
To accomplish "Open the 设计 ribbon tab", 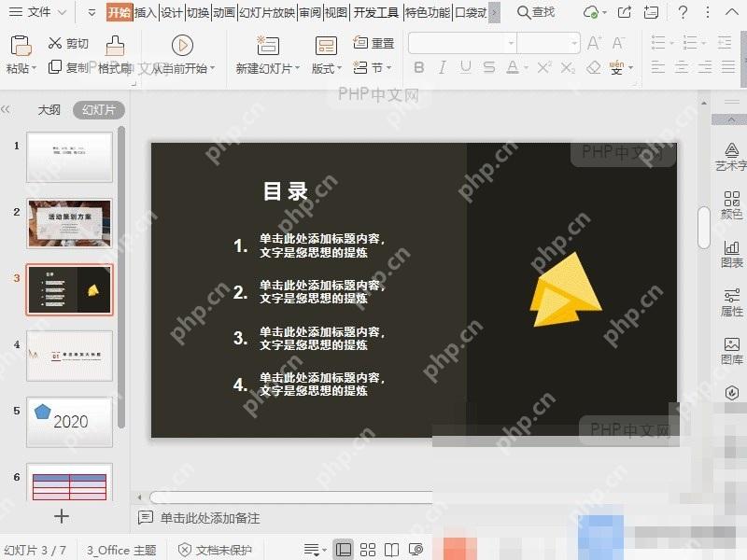I will 172,12.
